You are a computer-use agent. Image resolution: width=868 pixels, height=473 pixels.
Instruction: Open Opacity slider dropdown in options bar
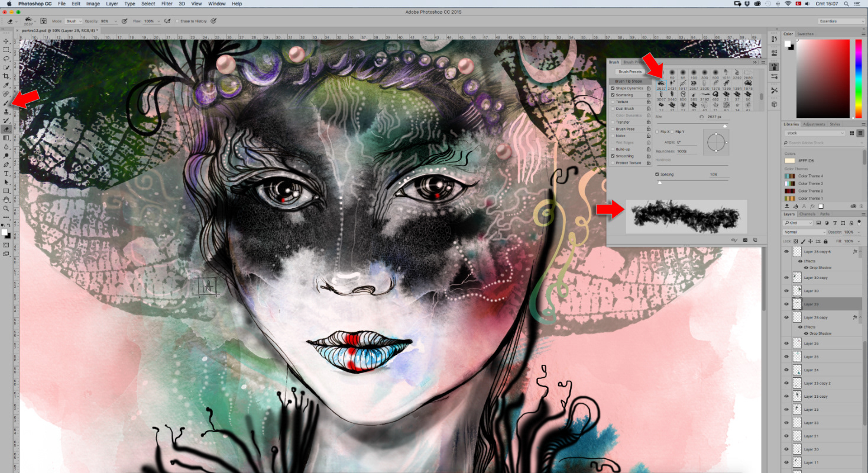[116, 21]
